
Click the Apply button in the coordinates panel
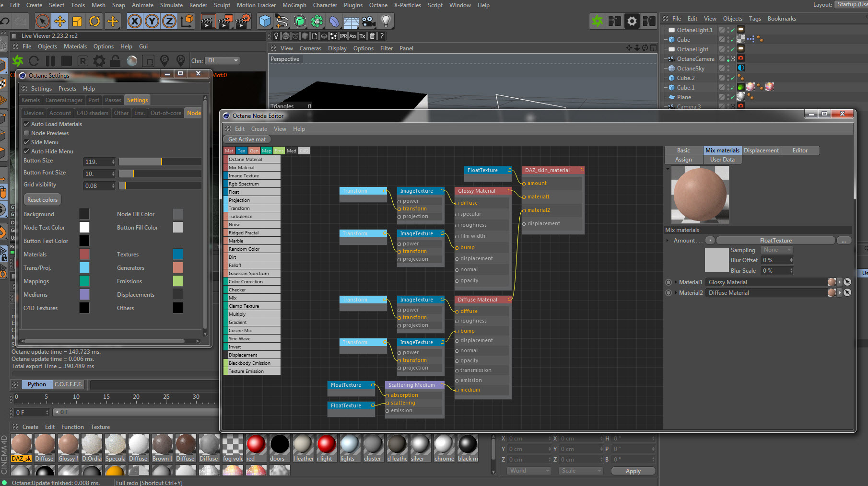tap(633, 471)
